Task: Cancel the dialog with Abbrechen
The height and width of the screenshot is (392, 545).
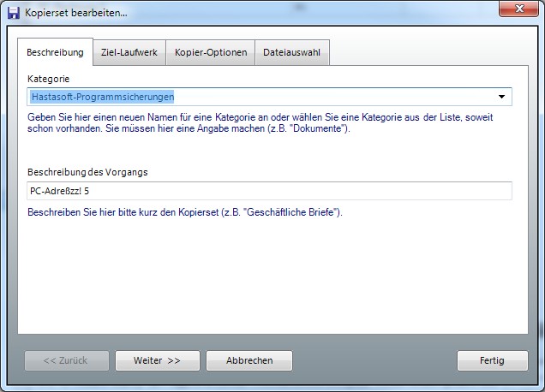Action: click(x=249, y=360)
